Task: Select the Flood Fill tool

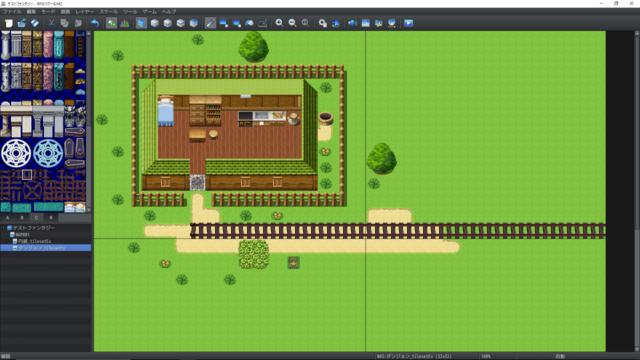Action: pyautogui.click(x=249, y=23)
